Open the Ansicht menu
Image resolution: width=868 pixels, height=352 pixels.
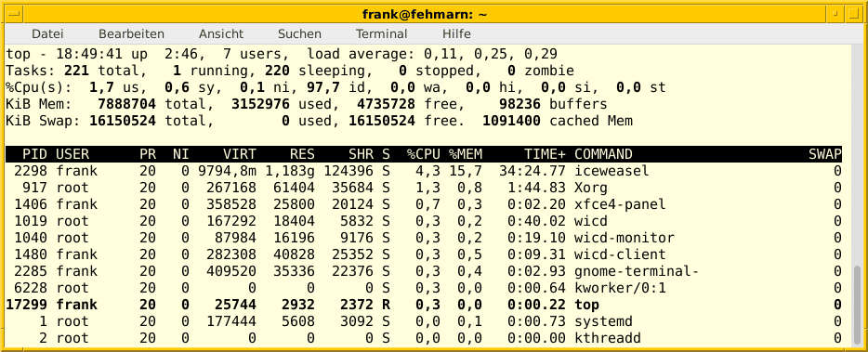(x=221, y=33)
